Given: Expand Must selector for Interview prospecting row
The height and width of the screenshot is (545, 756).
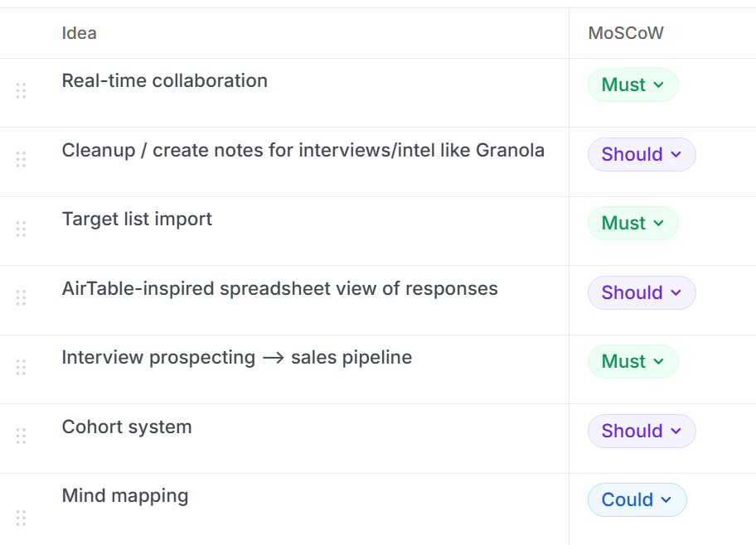Looking at the screenshot, I should 632,362.
